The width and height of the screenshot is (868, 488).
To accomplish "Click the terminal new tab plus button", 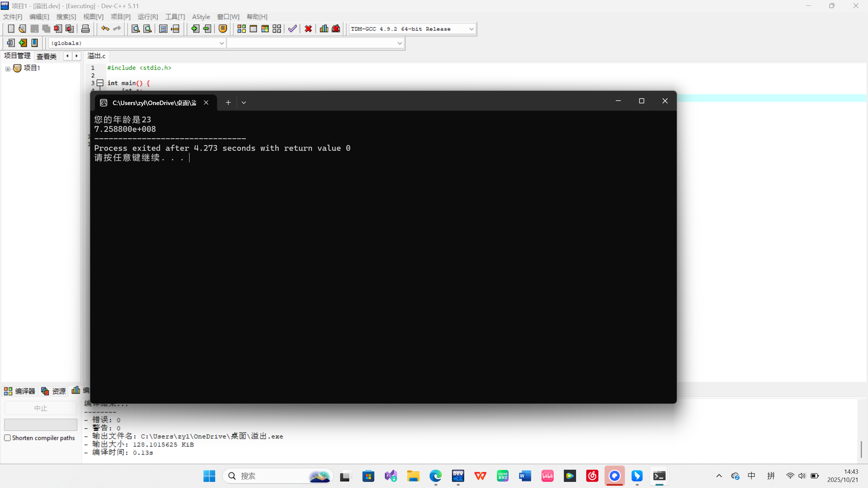I will point(228,103).
